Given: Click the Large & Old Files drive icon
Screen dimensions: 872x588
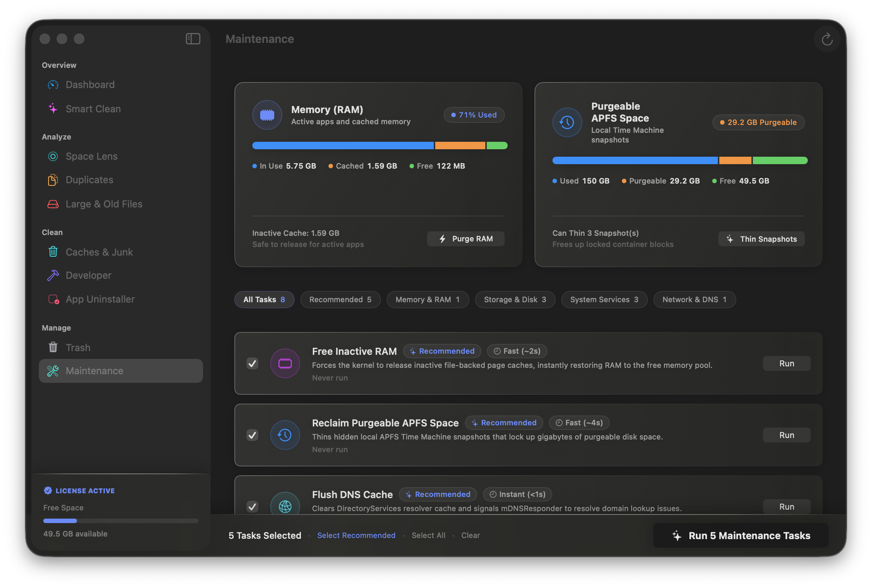Looking at the screenshot, I should point(53,204).
